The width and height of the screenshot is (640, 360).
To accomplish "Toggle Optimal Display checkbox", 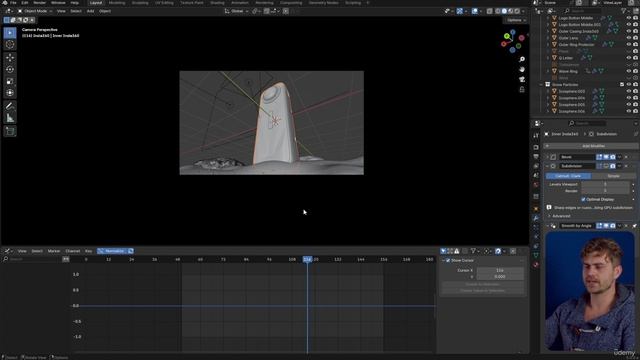I will (583, 200).
